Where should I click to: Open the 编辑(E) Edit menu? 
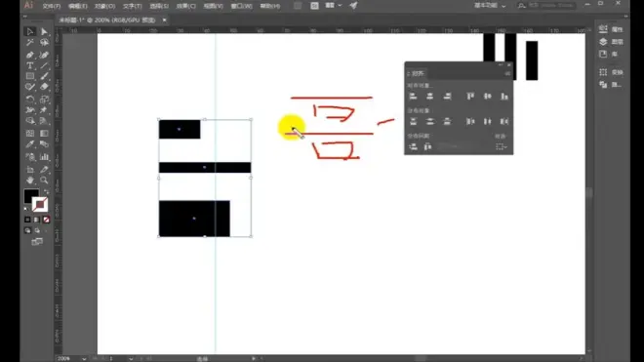(x=78, y=6)
